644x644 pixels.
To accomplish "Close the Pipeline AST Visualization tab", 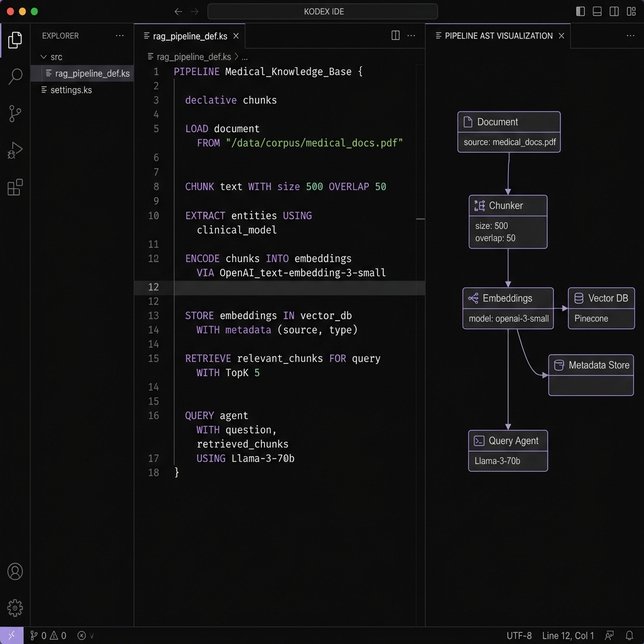I will point(562,36).
